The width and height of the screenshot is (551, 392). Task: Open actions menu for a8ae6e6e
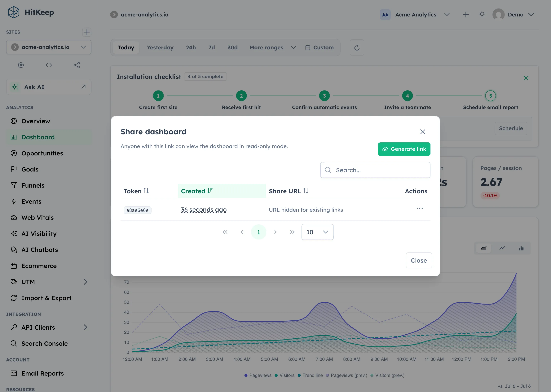pyautogui.click(x=420, y=208)
